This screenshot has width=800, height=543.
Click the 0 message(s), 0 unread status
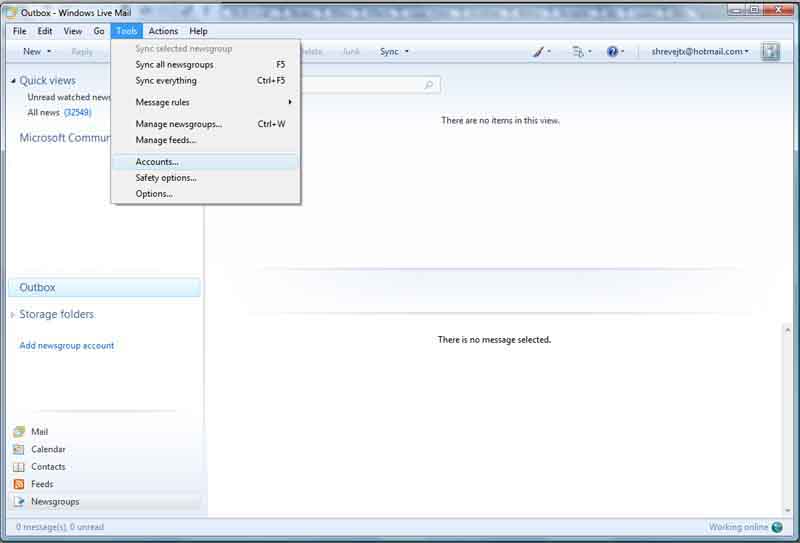pyautogui.click(x=60, y=527)
